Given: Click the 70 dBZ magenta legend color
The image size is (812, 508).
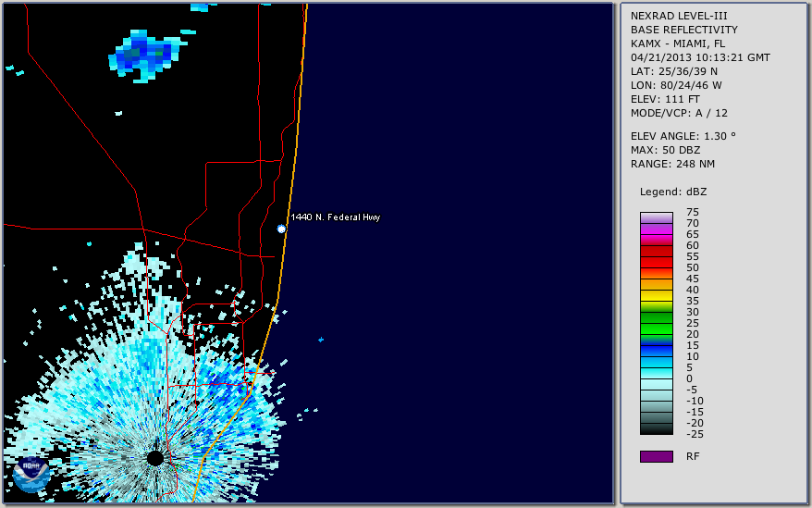Looking at the screenshot, I should [x=656, y=229].
